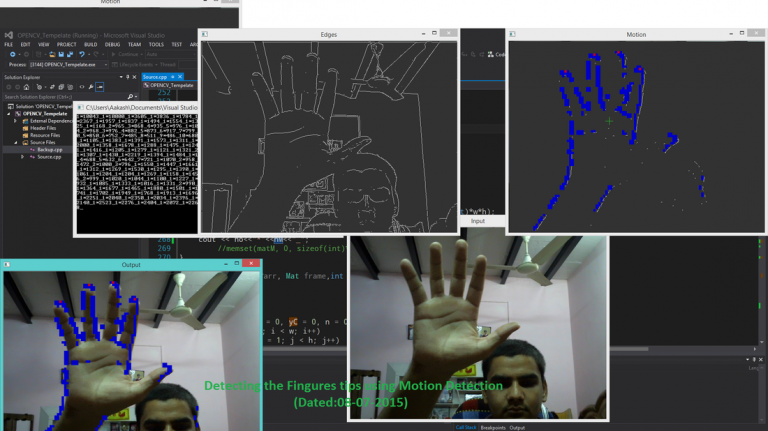Click the editor horizontal scrollbar thumb
The width and height of the screenshot is (768, 431).
point(629,349)
